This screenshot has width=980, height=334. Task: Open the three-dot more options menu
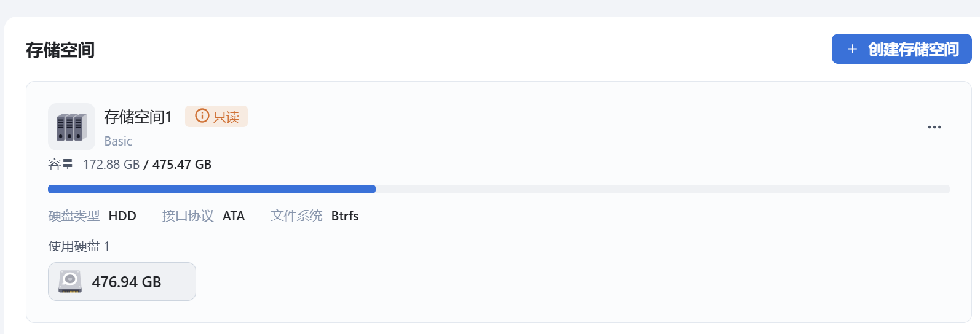[x=935, y=127]
